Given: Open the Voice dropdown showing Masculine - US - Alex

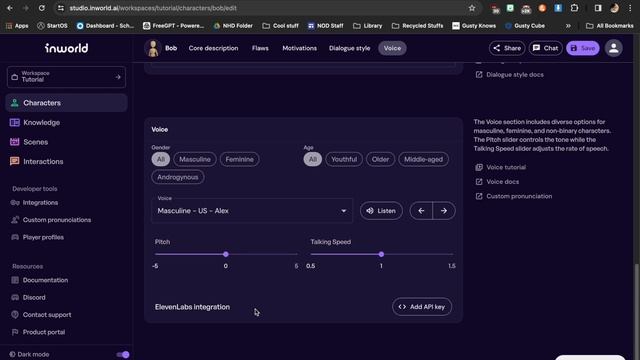Looking at the screenshot, I should (252, 211).
